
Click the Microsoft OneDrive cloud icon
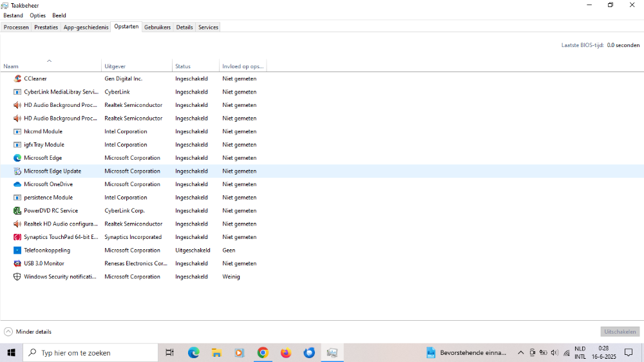(17, 184)
